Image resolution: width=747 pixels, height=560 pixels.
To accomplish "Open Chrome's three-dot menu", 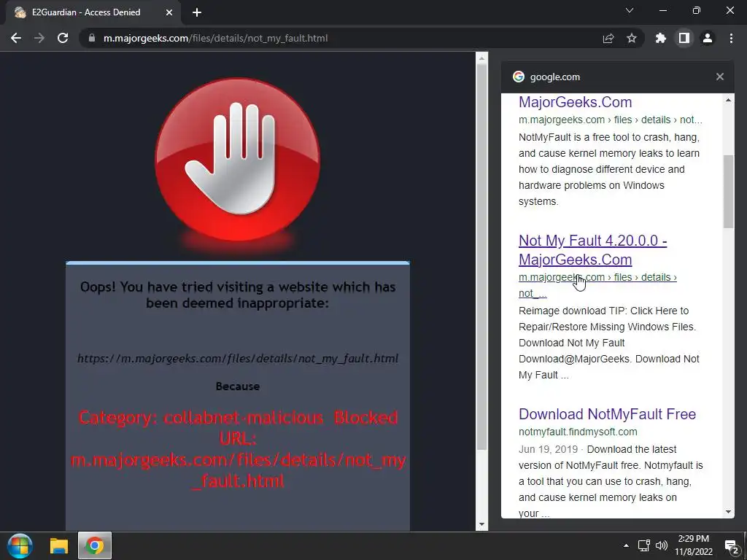I will (x=731, y=38).
